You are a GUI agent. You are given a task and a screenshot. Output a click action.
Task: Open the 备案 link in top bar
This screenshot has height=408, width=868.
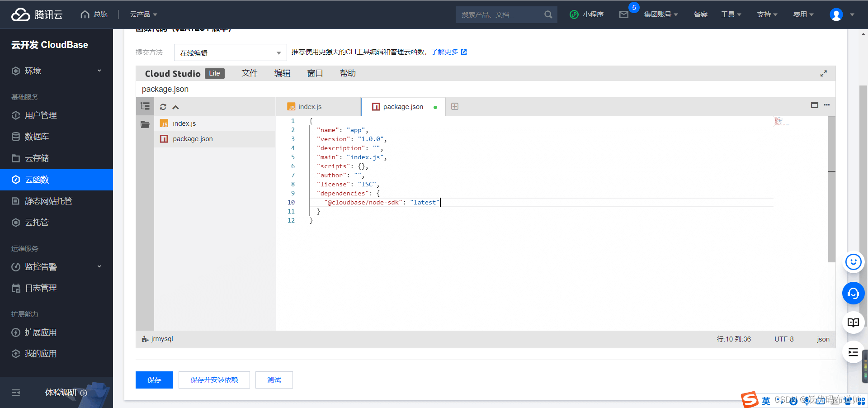[x=701, y=14]
